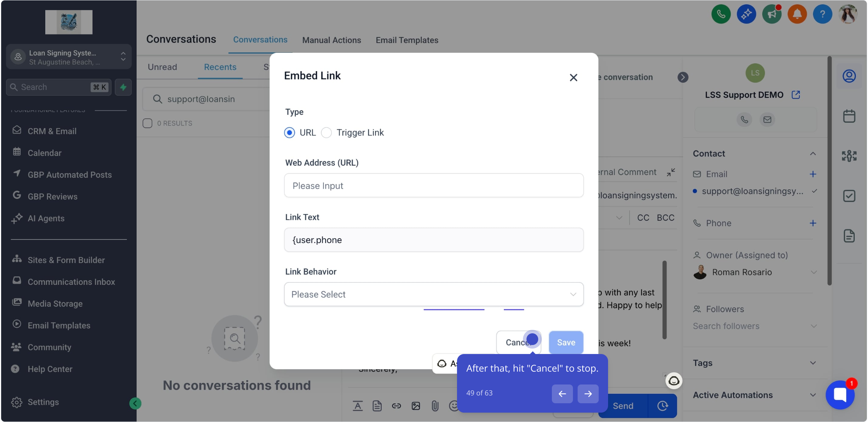This screenshot has height=422, width=868.
Task: Click the template snippet icon in composer
Action: (377, 406)
